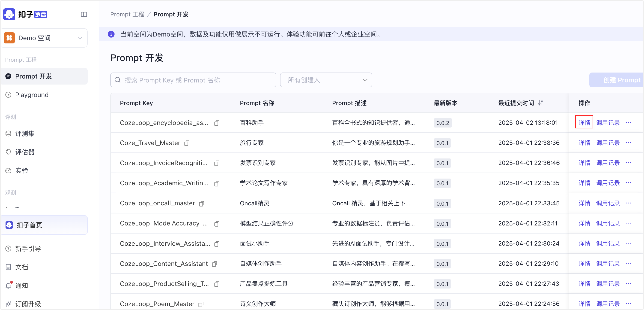
Task: Open 调用记录 for 产品卖点提炼工具
Action: [608, 284]
